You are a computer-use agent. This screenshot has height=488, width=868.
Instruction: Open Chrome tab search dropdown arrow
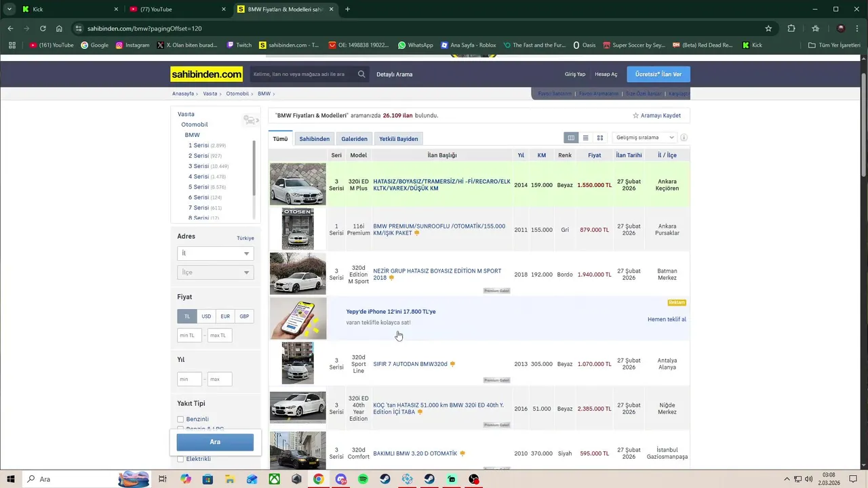tap(9, 9)
